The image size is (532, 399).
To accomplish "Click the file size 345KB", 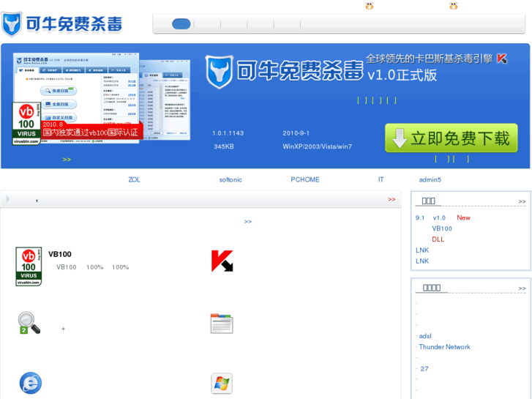I will pos(224,146).
